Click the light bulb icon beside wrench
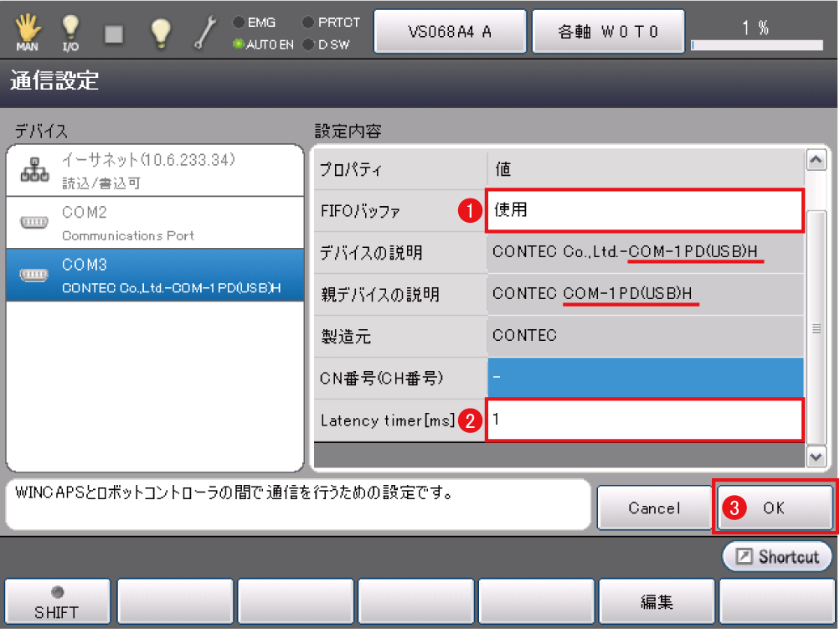 point(160,32)
